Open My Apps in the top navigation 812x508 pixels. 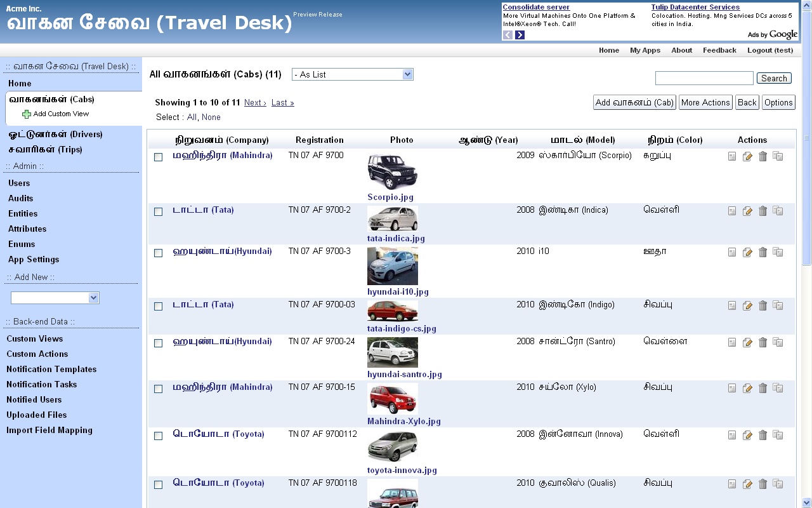coord(645,50)
